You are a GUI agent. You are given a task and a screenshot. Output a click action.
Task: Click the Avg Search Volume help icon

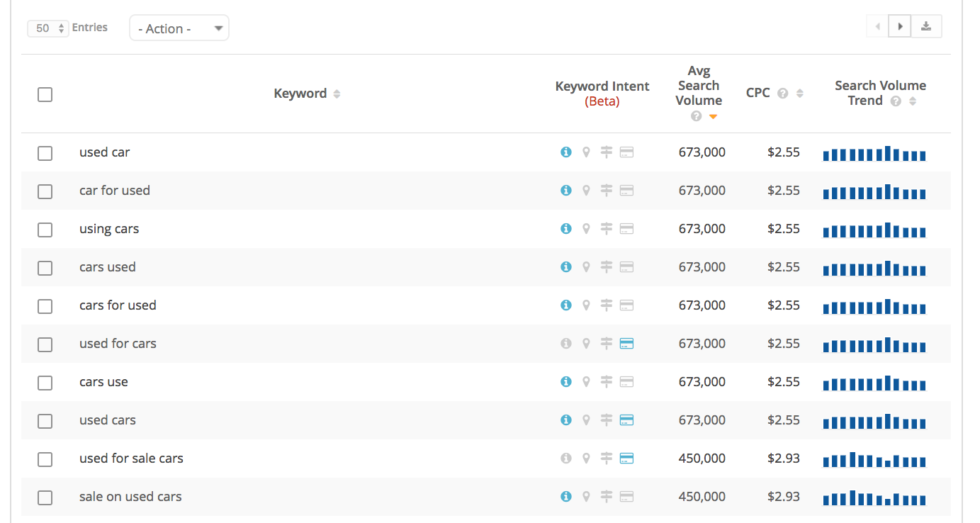point(696,116)
